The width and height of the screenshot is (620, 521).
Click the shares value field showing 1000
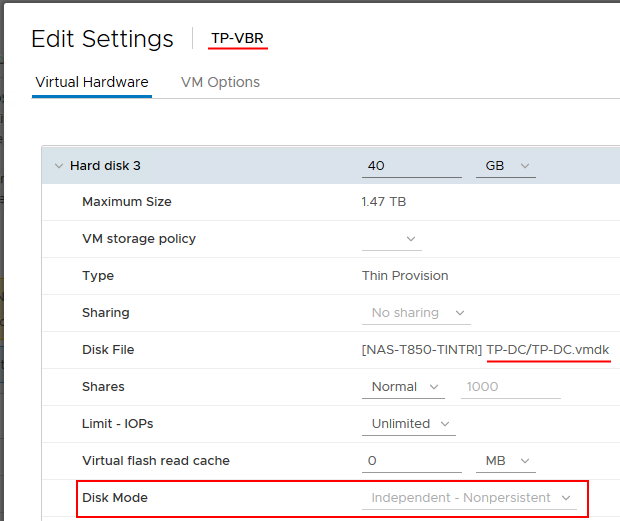pyautogui.click(x=510, y=387)
